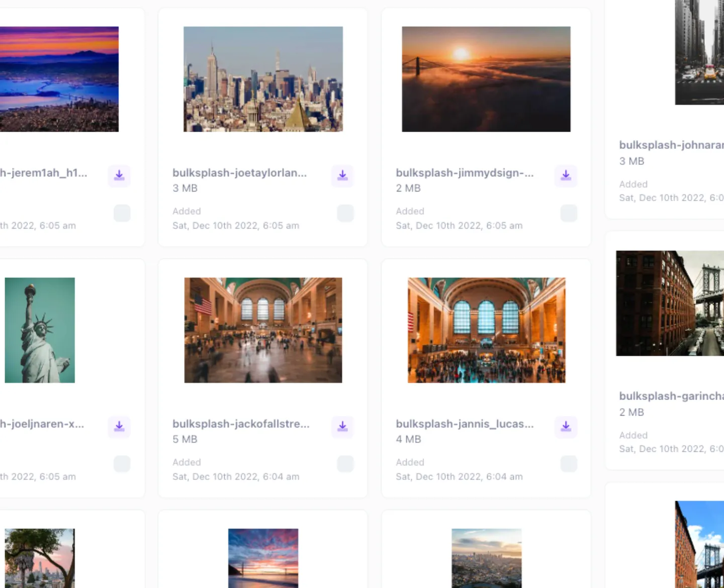Select the 2 MB size under jimmydsign
Image resolution: width=724 pixels, height=588 pixels.
(408, 188)
